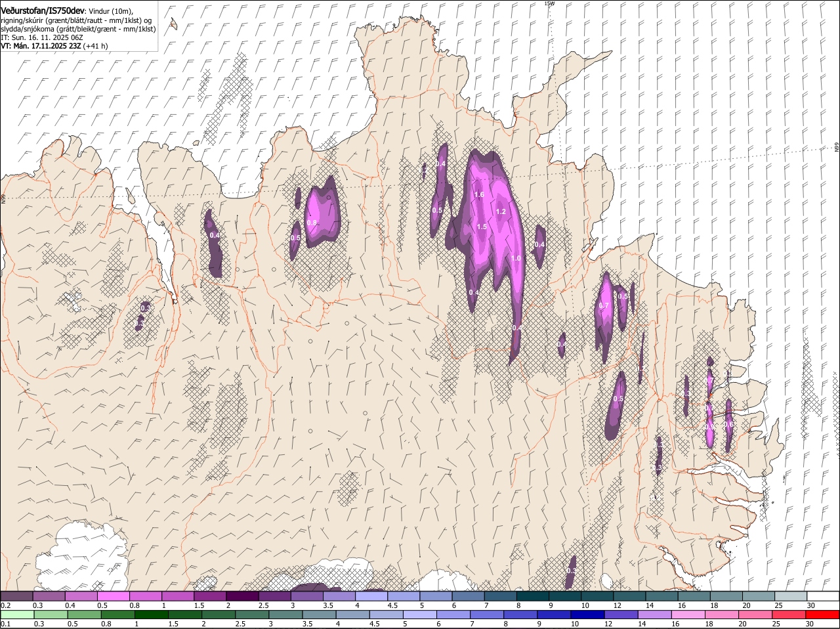Select the top-row legend swatch starting at 0.4
The image size is (840, 629).
point(81,596)
